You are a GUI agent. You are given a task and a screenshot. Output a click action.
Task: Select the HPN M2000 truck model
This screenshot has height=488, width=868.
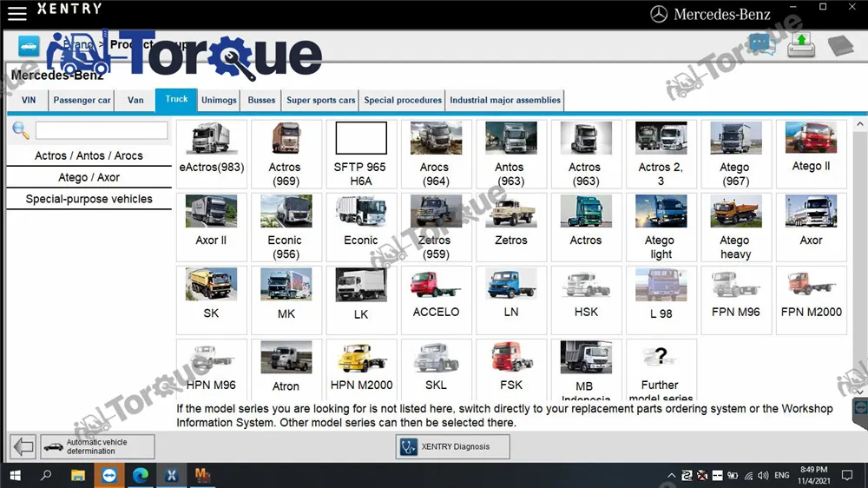point(361,369)
